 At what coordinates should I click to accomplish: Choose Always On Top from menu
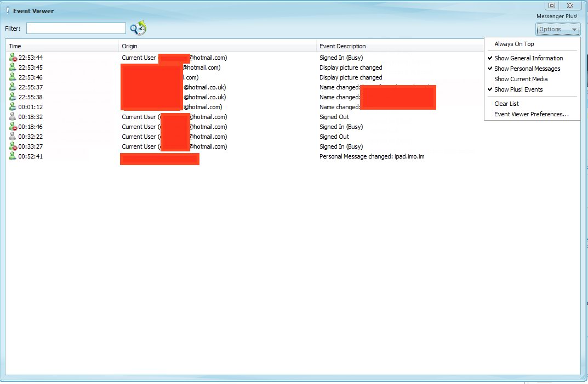click(514, 44)
